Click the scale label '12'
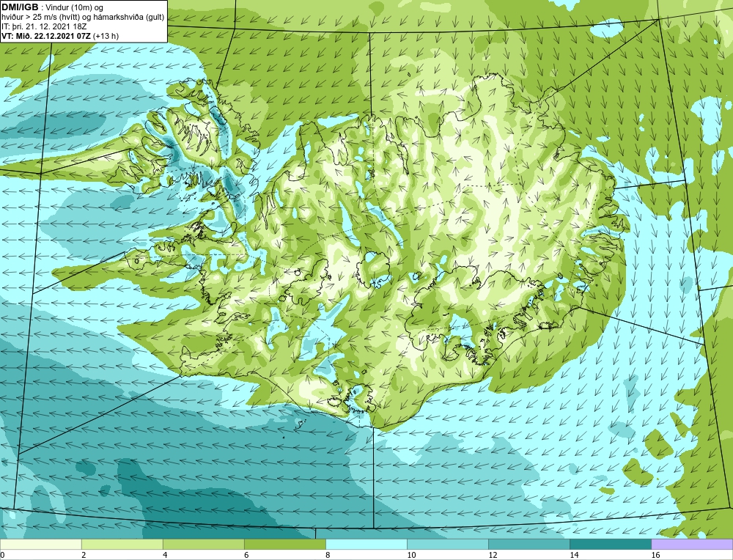 pos(493,555)
